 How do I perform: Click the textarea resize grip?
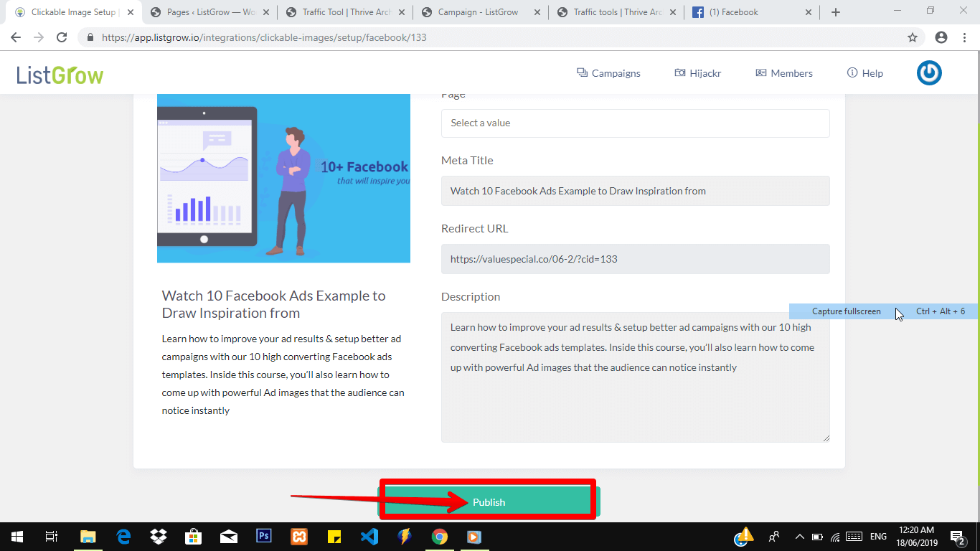pyautogui.click(x=826, y=438)
